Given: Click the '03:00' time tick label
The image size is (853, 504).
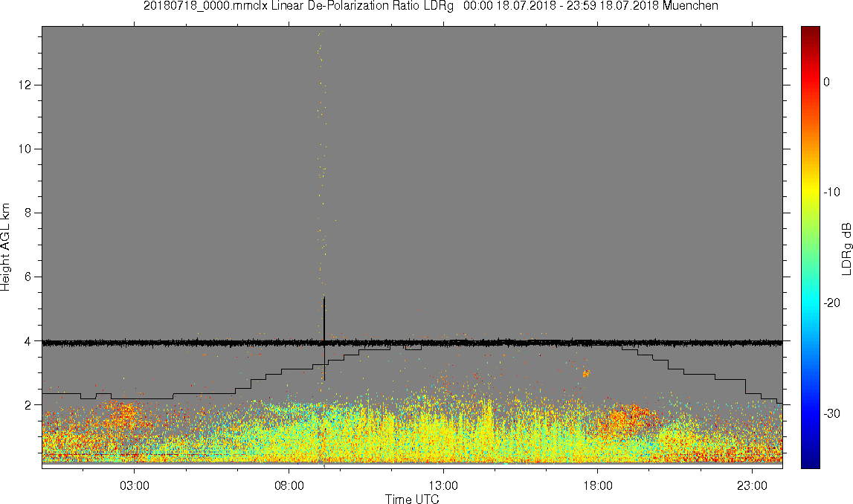Looking at the screenshot, I should click(135, 485).
